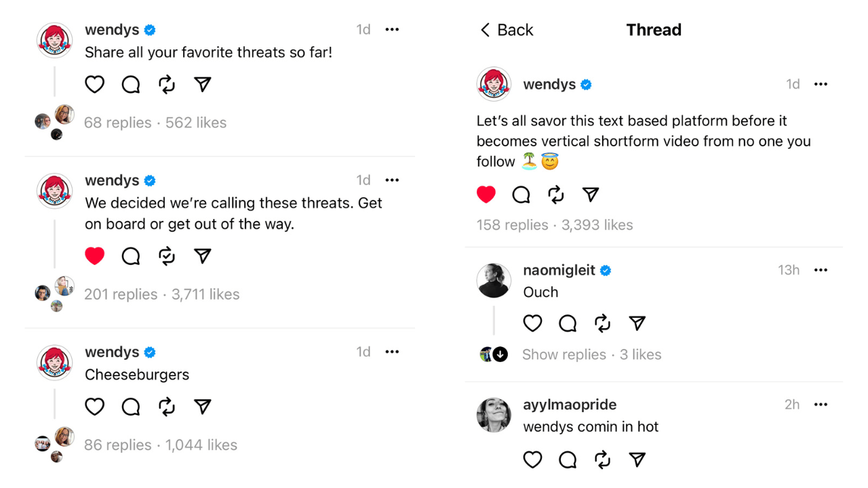Open options for the Cheeseburgers post
868x488 pixels.
click(x=392, y=352)
